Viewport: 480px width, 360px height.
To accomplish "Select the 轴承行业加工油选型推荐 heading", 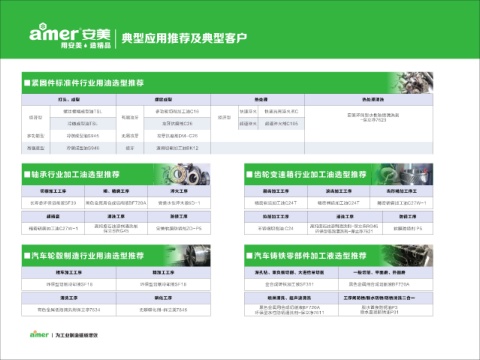I will 76,174.
